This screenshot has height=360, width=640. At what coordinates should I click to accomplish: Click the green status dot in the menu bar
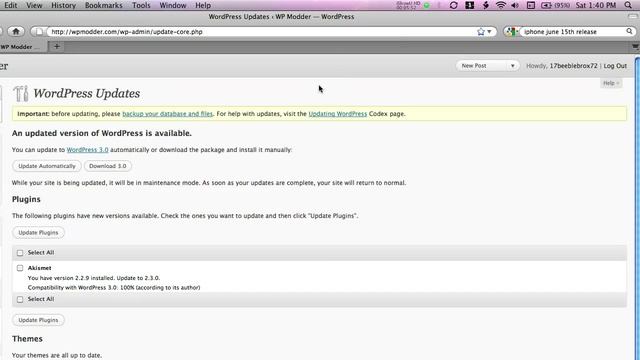pyautogui.click(x=427, y=5)
